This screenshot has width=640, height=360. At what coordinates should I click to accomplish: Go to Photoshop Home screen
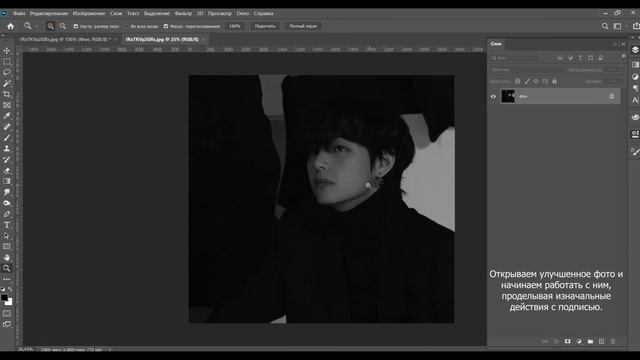pyautogui.click(x=11, y=26)
